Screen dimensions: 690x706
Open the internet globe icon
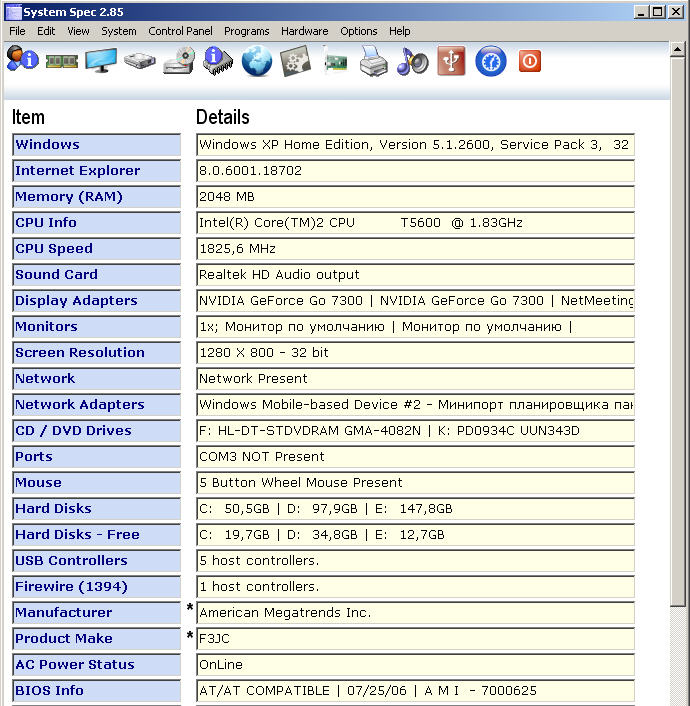(257, 62)
